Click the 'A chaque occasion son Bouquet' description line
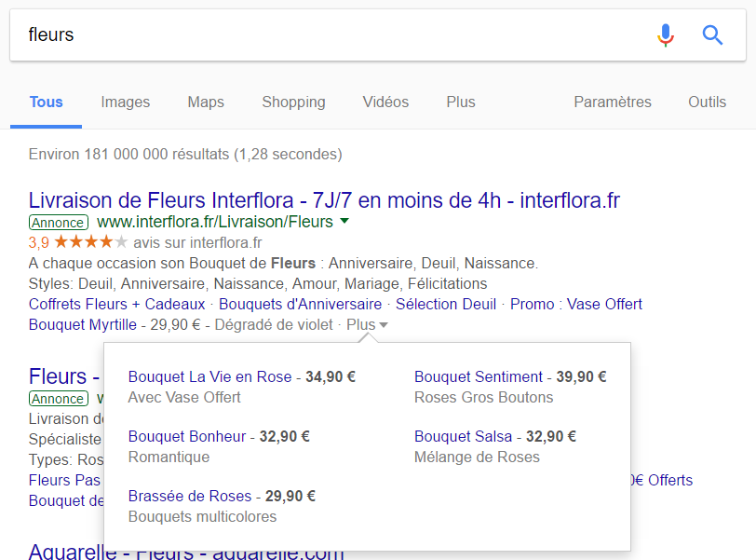Image resolution: width=756 pixels, height=560 pixels. [283, 264]
